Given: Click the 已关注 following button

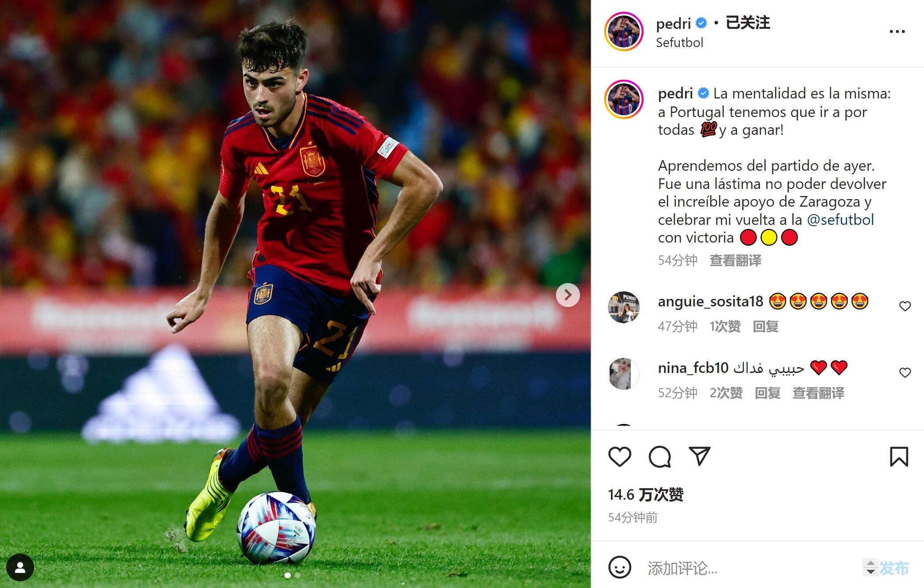Looking at the screenshot, I should pyautogui.click(x=748, y=23).
